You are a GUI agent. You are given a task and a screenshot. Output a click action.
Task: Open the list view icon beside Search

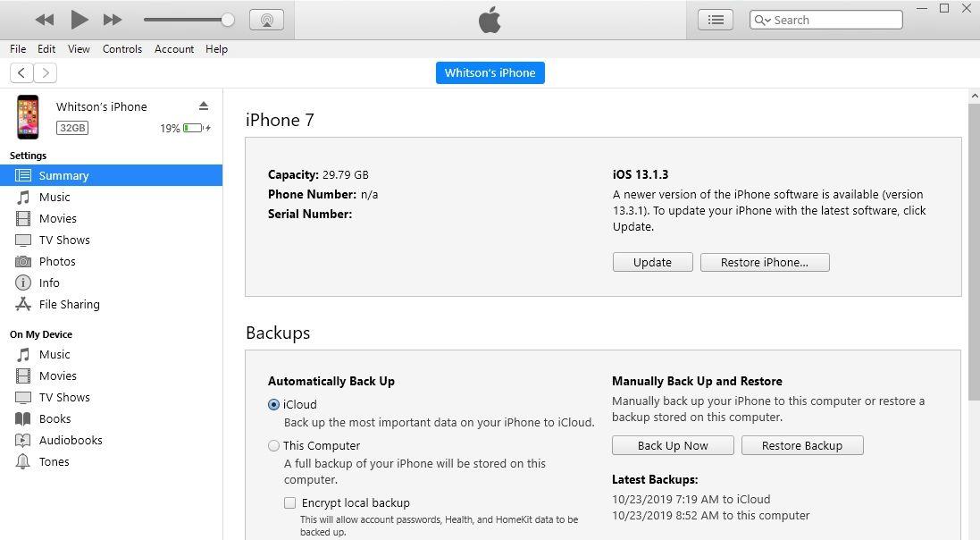(x=716, y=20)
